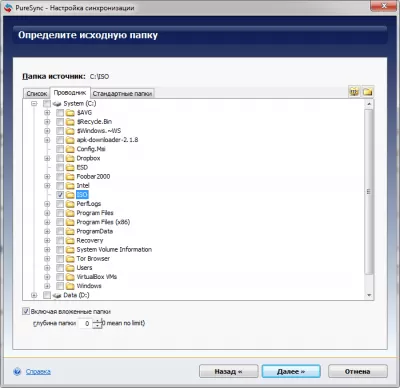Expand the Tor Browser folder node
This screenshot has width=400, height=388.
pyautogui.click(x=47, y=259)
